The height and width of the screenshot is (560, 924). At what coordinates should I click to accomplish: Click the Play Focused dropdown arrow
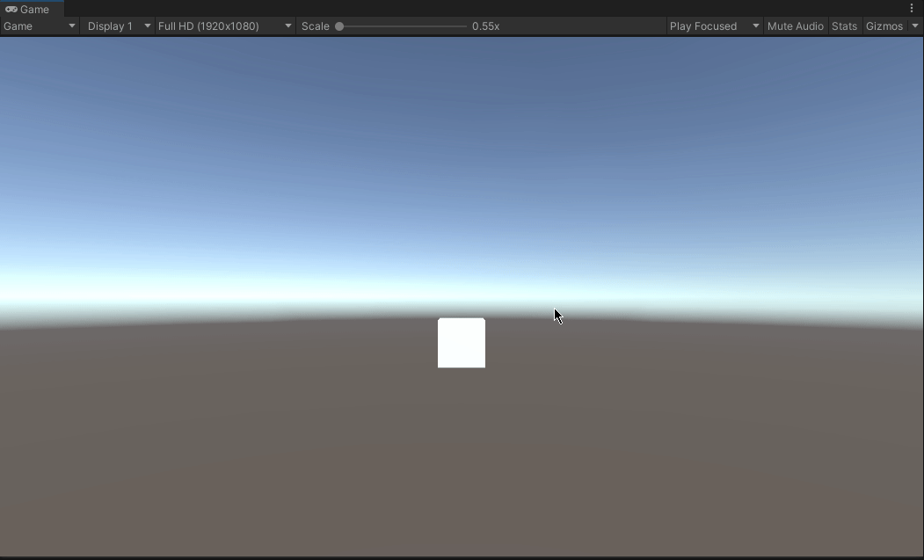(755, 25)
